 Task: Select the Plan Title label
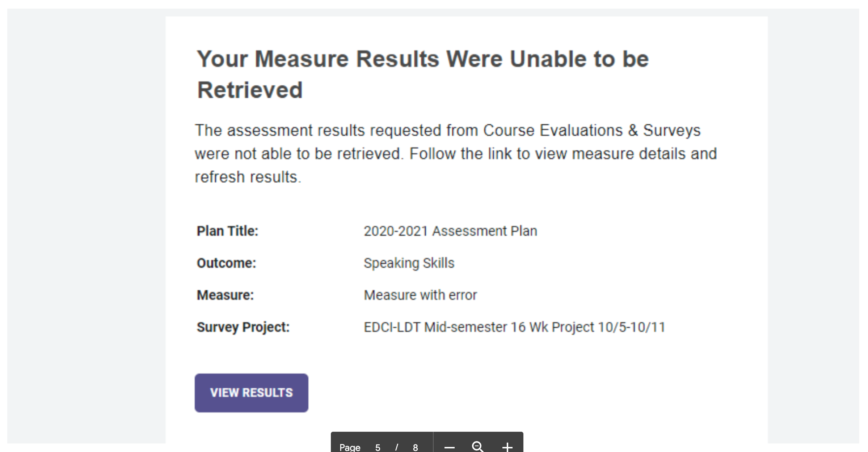tap(227, 231)
